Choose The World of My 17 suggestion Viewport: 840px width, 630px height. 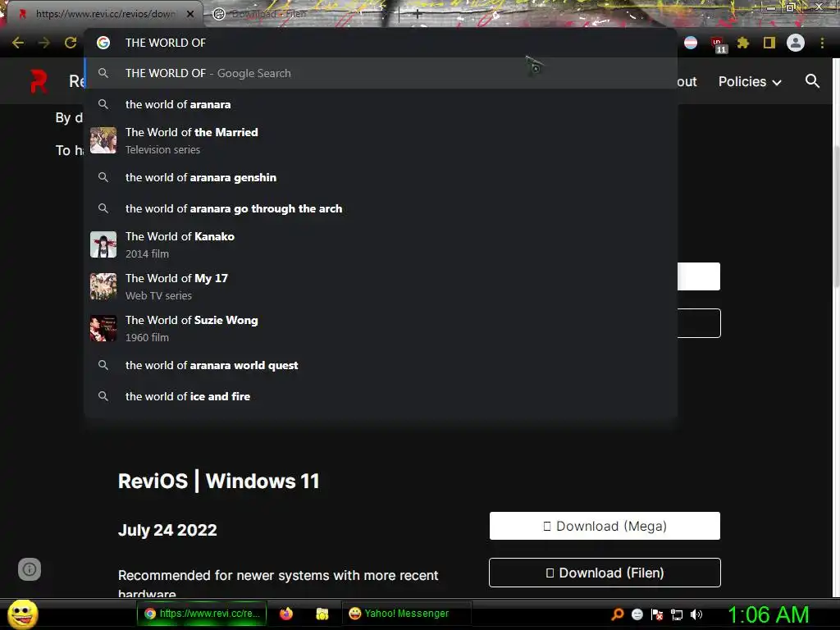click(x=381, y=286)
